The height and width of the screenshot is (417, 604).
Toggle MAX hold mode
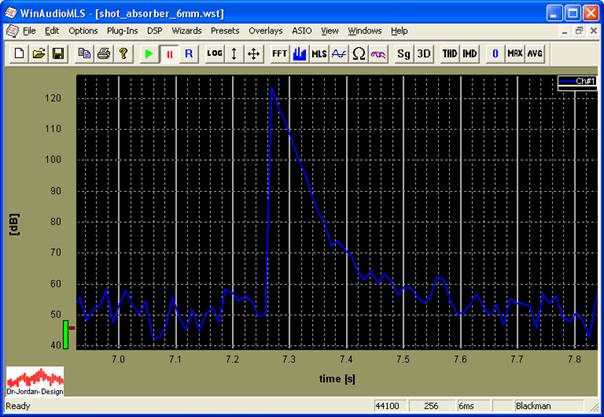pos(515,54)
